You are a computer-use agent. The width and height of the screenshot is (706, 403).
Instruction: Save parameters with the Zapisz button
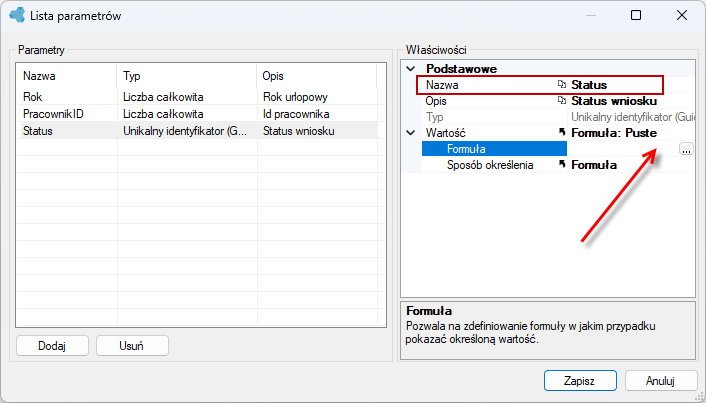pyautogui.click(x=580, y=381)
